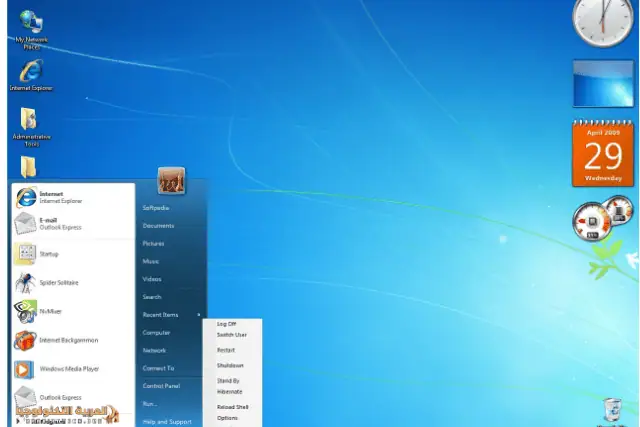
Task: Open the unlabeled folder icon below Administrative Tools
Action: coord(29,167)
